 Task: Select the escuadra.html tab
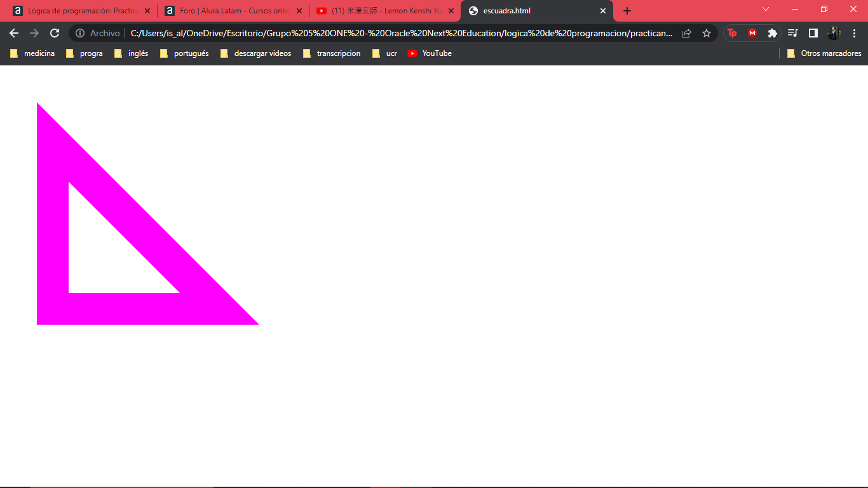click(x=537, y=11)
